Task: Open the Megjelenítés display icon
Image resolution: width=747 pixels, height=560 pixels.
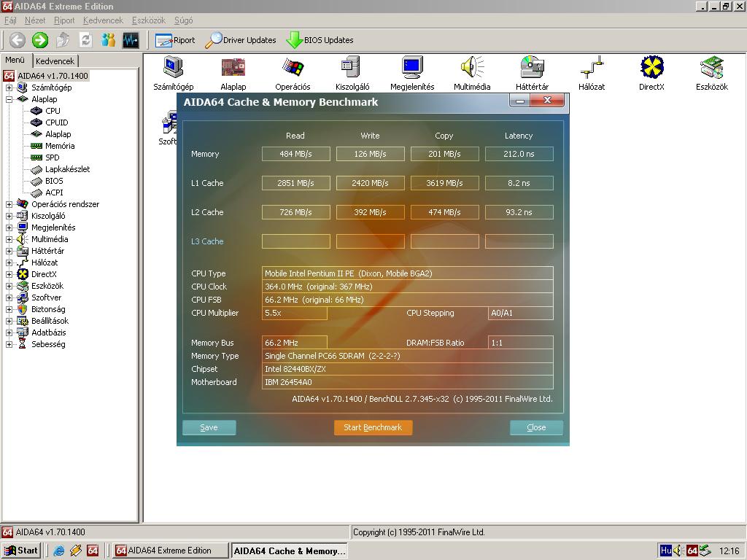Action: (x=412, y=74)
